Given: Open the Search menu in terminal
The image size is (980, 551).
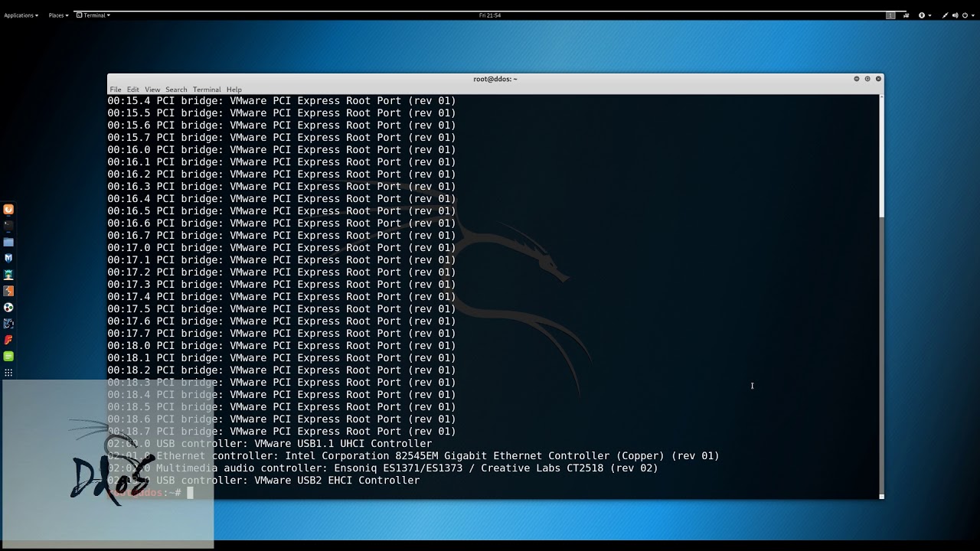Looking at the screenshot, I should coord(176,90).
